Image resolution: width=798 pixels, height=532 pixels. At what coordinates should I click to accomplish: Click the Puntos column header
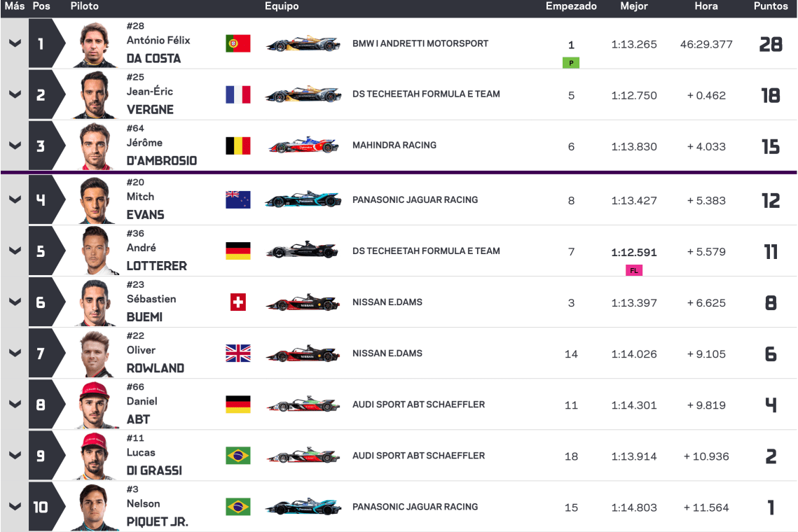click(x=771, y=6)
